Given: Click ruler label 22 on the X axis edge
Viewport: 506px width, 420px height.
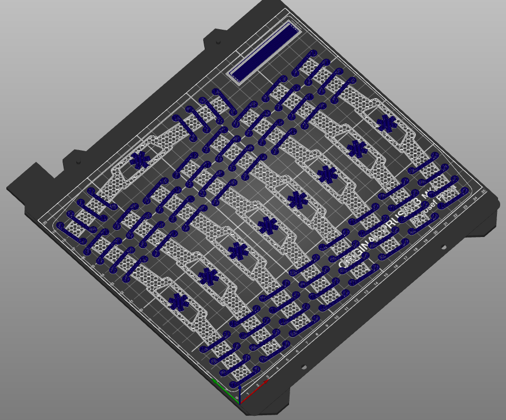Looking at the screenshot, I should [x=455, y=215].
